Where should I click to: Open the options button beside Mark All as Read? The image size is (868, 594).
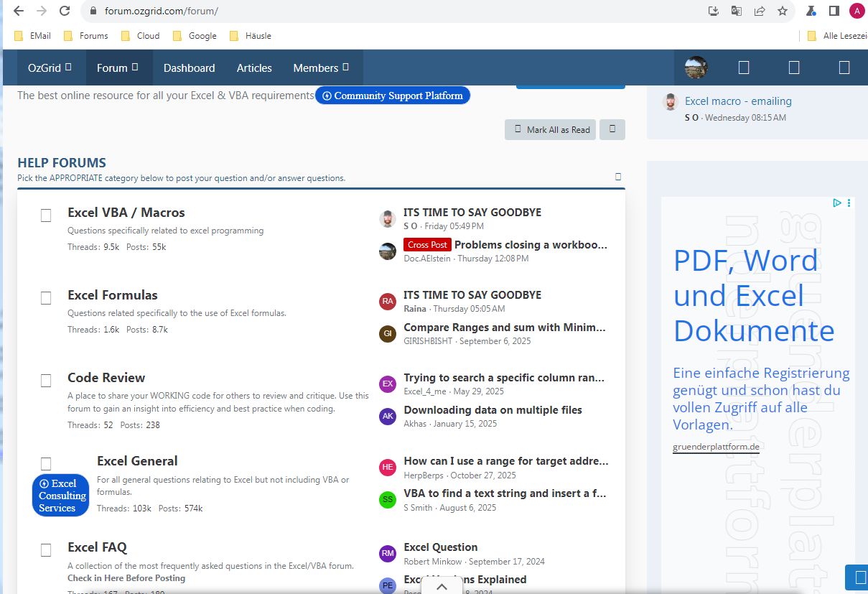[612, 129]
